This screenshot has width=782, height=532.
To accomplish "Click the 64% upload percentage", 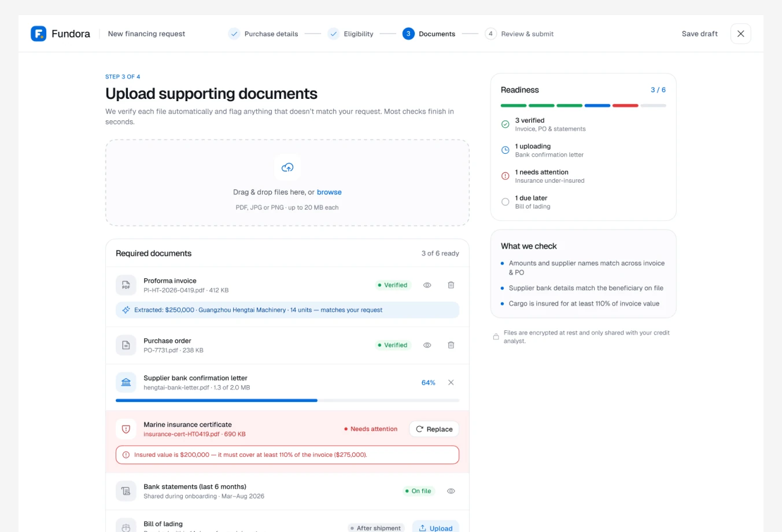I will (429, 383).
